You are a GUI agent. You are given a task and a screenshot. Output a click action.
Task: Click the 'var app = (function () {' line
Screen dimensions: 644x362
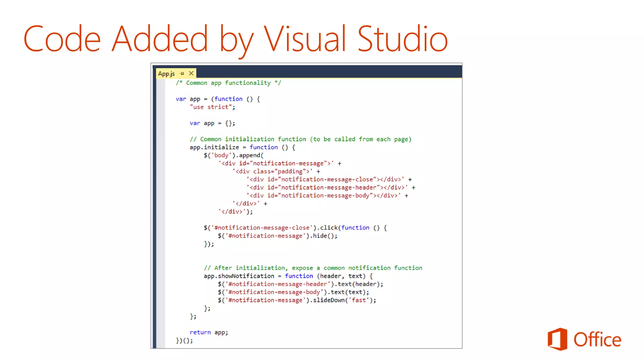[x=218, y=99]
